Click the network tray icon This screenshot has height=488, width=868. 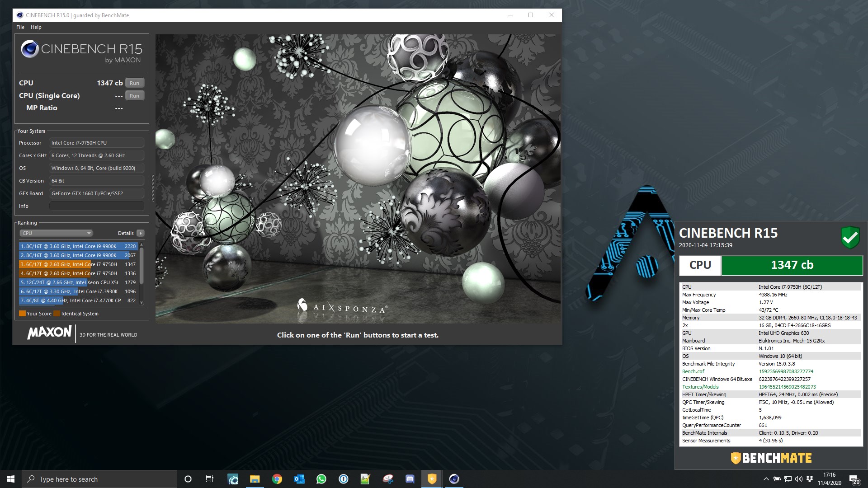point(788,479)
